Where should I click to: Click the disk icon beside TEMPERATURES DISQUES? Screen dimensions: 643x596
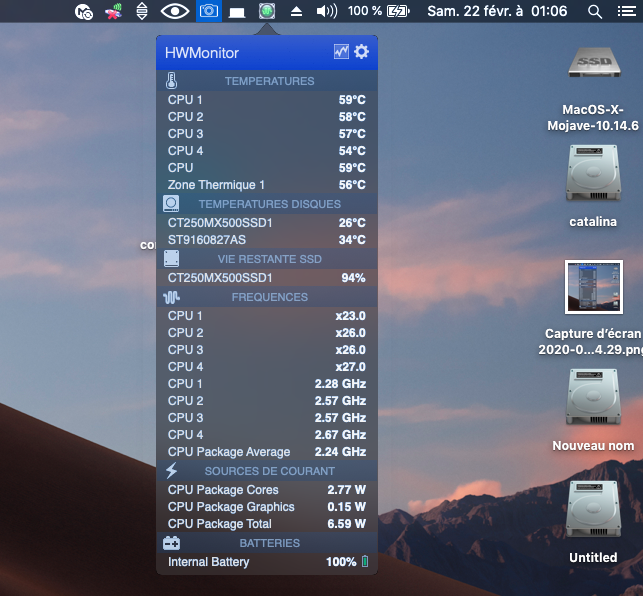[171, 203]
